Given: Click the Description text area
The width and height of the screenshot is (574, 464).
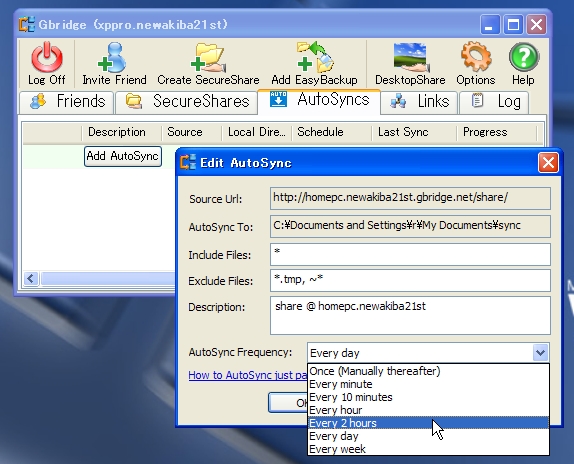Looking at the screenshot, I should (x=410, y=315).
